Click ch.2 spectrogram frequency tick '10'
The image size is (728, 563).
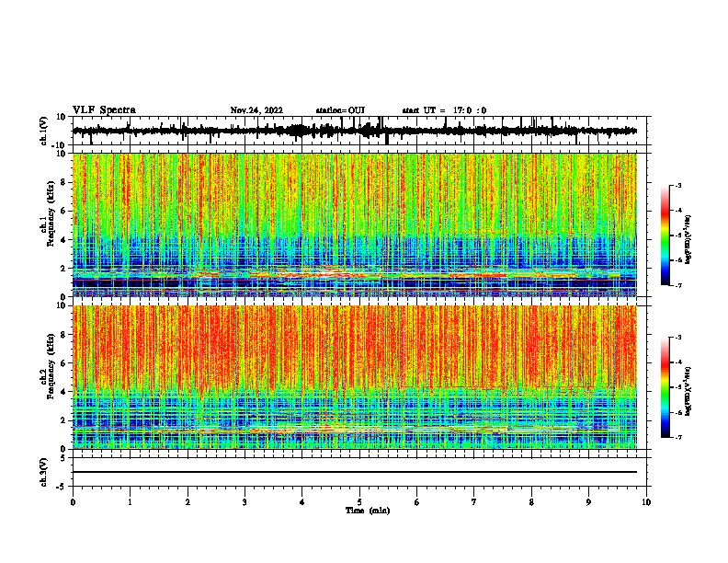[62, 305]
